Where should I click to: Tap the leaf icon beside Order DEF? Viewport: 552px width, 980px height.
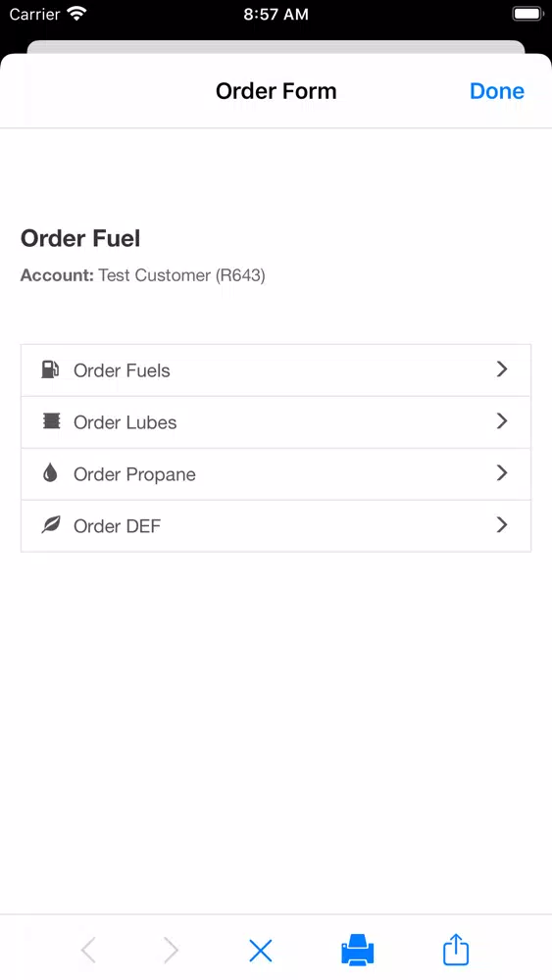(51, 525)
